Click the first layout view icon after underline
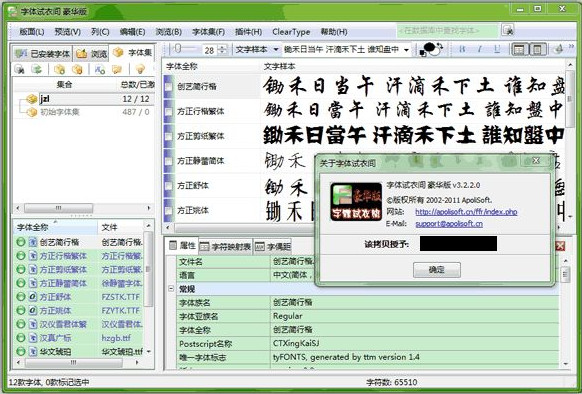The width and height of the screenshot is (582, 394). point(519,49)
